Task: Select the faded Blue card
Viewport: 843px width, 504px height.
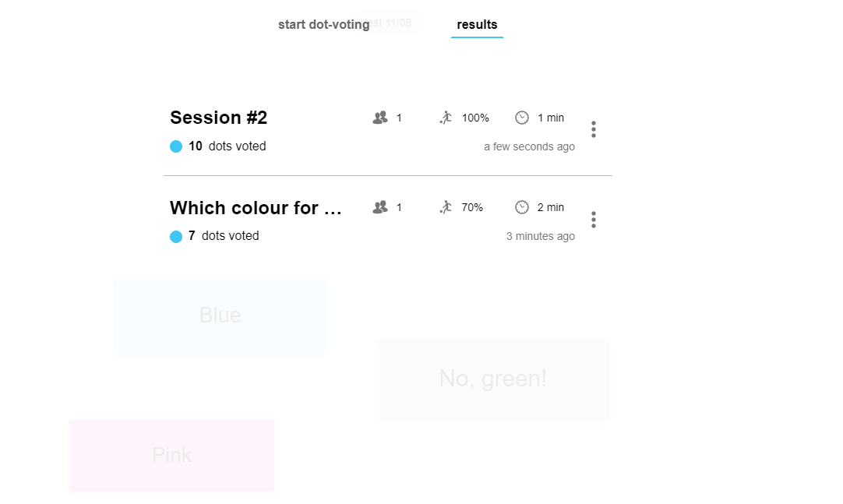Action: tap(220, 316)
